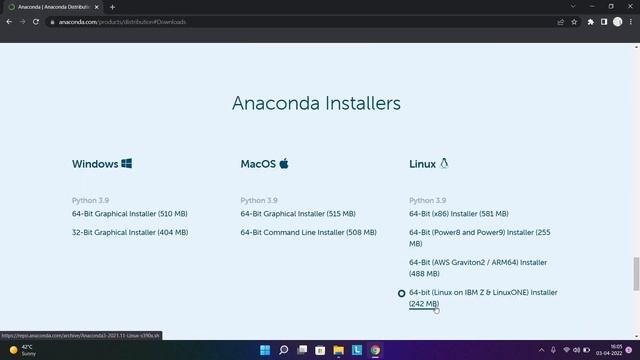640x360 pixels.
Task: Bookmark this page with star icon
Action: tap(574, 22)
